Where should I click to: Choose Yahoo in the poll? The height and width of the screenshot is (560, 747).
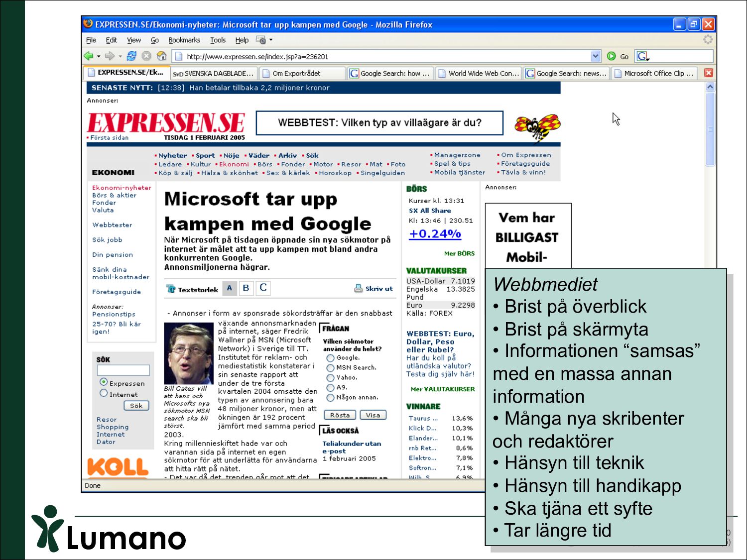(330, 378)
